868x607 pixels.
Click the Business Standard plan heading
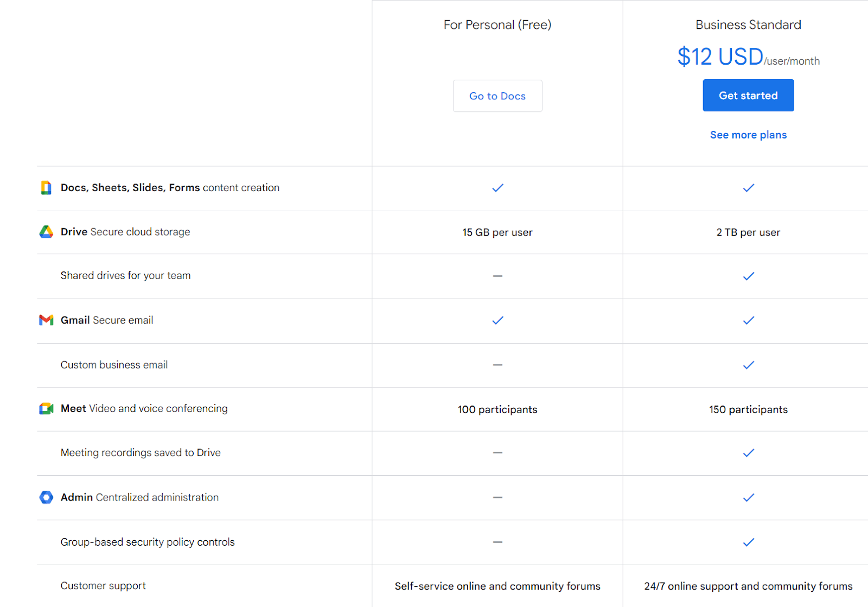tap(748, 25)
